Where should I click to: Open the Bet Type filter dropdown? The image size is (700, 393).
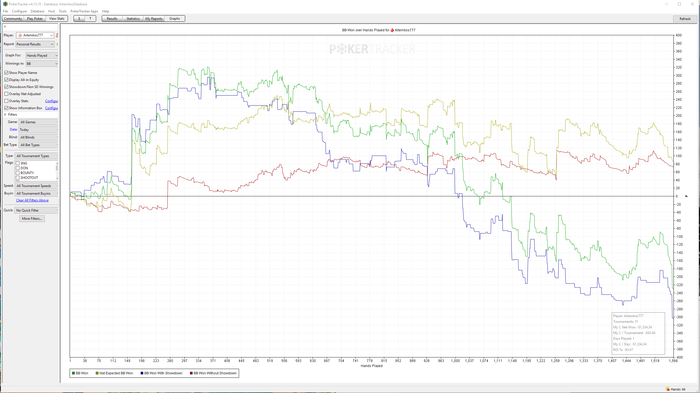38,145
